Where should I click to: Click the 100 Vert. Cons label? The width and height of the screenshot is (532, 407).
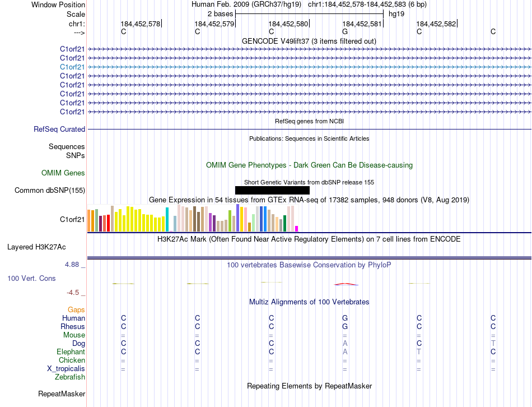(31, 278)
